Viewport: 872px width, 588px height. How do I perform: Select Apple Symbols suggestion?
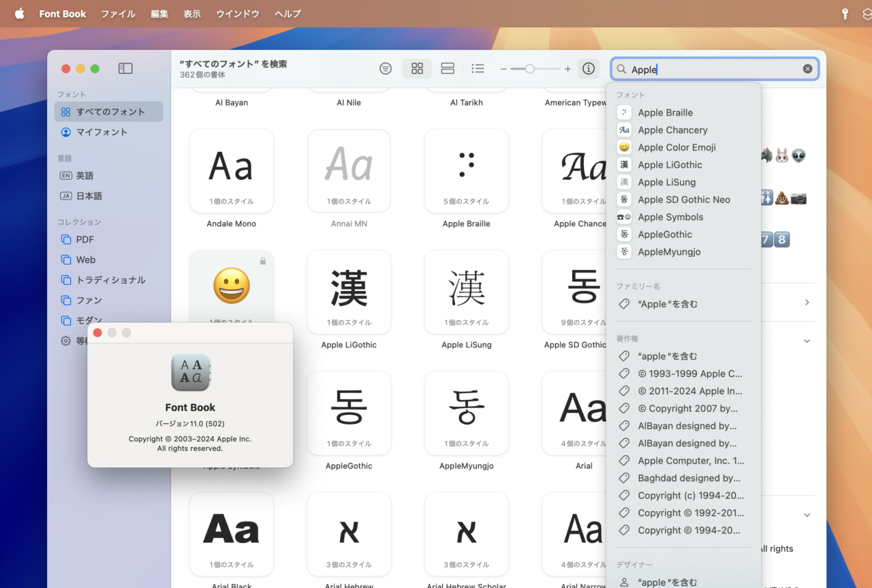coord(683,217)
